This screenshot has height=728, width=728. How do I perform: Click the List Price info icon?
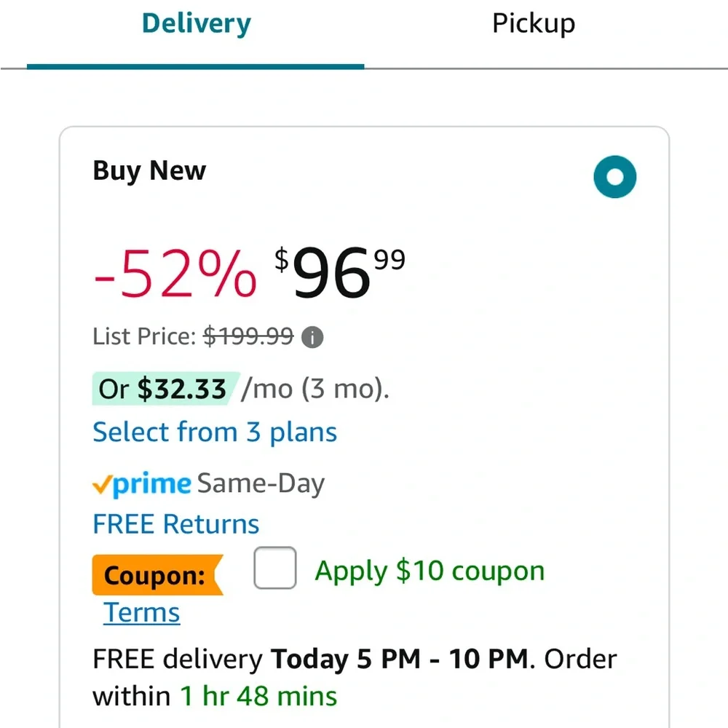coord(312,337)
